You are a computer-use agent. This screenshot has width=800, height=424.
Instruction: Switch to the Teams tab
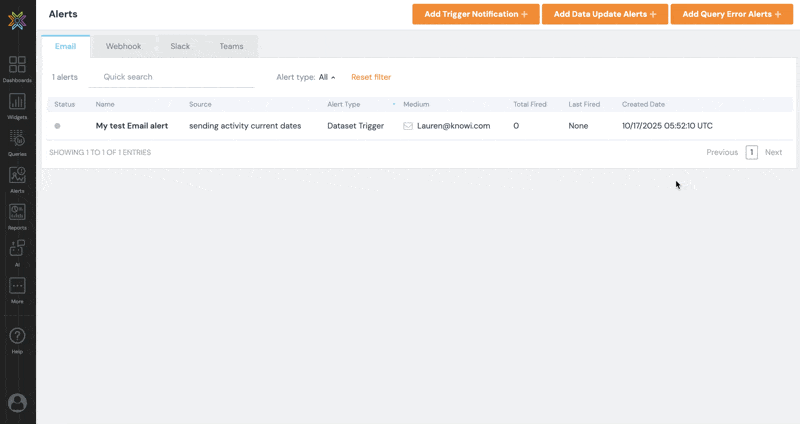pos(231,46)
